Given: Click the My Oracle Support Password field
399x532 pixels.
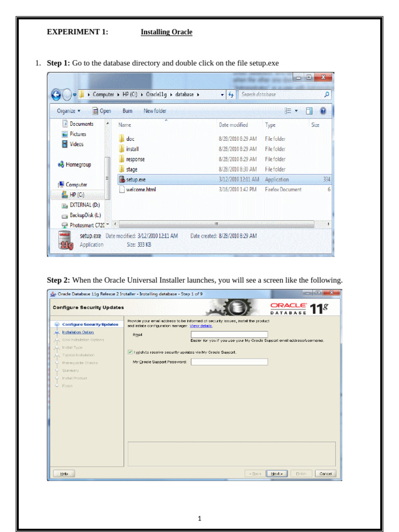Looking at the screenshot, I should [229, 362].
